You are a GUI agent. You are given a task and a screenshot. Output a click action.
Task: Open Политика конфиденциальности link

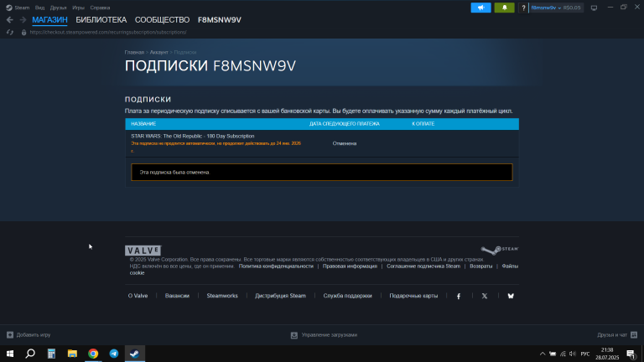[x=276, y=266]
